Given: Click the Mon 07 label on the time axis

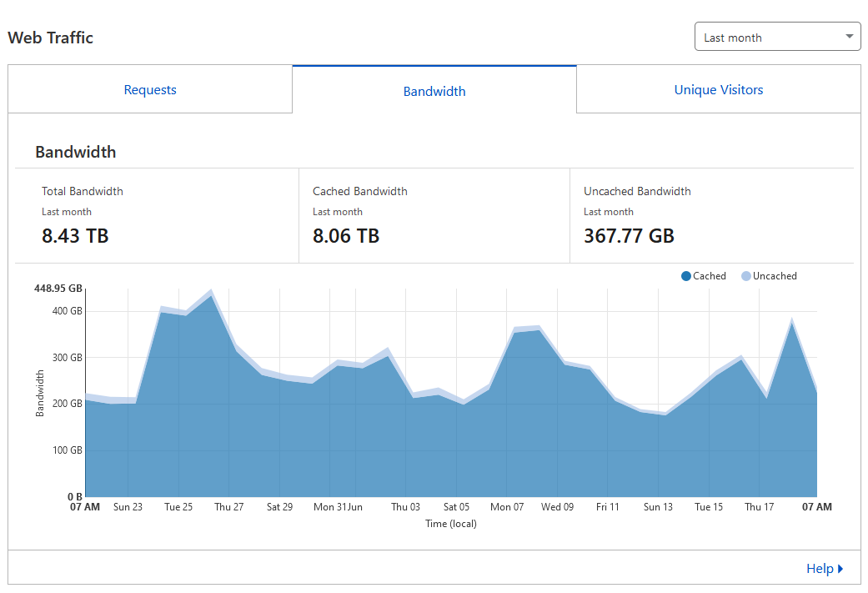Looking at the screenshot, I should [x=506, y=506].
